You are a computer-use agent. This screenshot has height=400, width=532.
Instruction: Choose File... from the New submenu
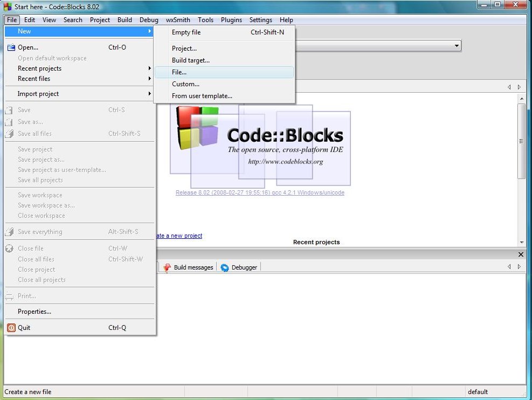[x=179, y=72]
